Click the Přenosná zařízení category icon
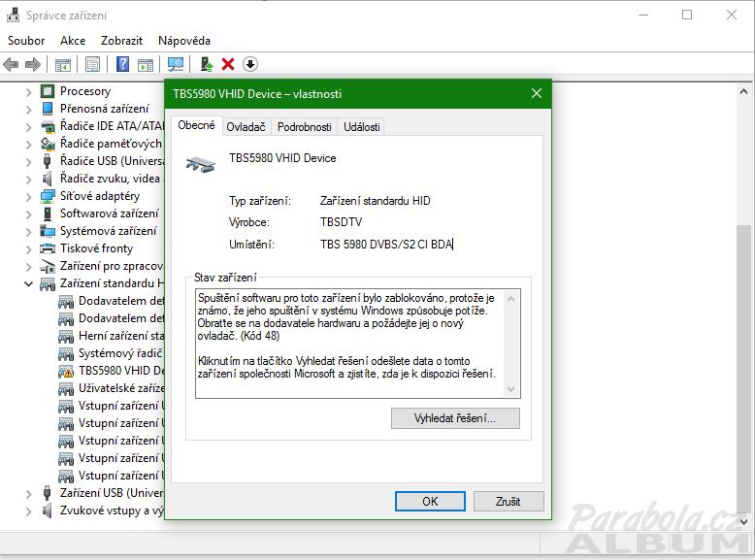755x560 pixels. click(x=48, y=109)
